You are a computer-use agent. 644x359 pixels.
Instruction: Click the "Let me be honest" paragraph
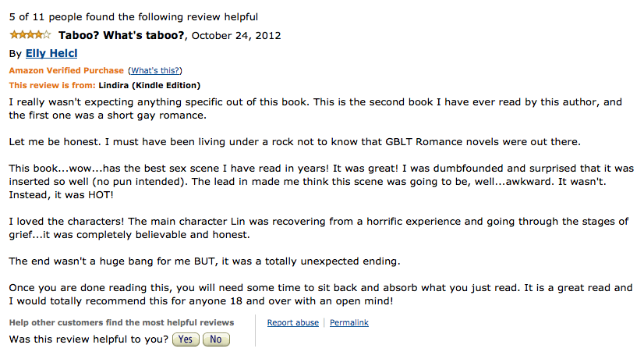point(295,142)
